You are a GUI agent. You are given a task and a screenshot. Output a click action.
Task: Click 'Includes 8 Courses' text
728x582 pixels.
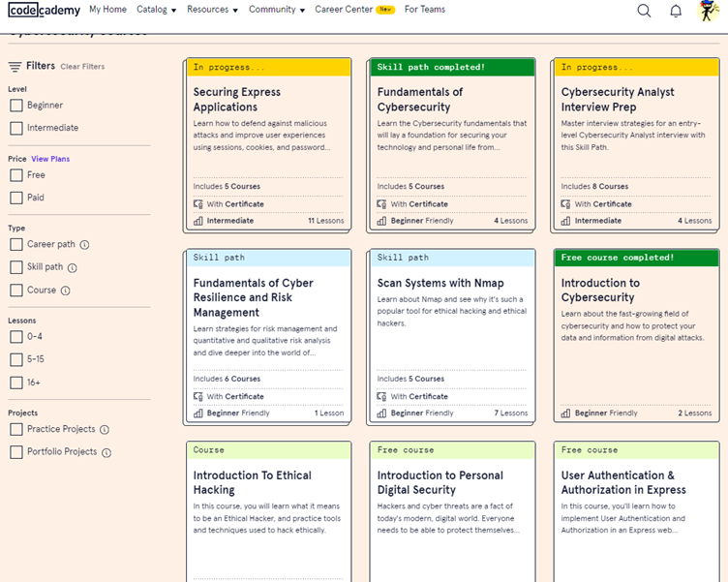pyautogui.click(x=594, y=187)
